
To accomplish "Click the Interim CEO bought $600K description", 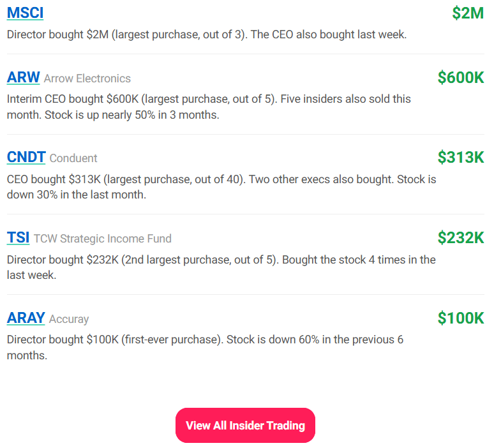I will [x=209, y=107].
